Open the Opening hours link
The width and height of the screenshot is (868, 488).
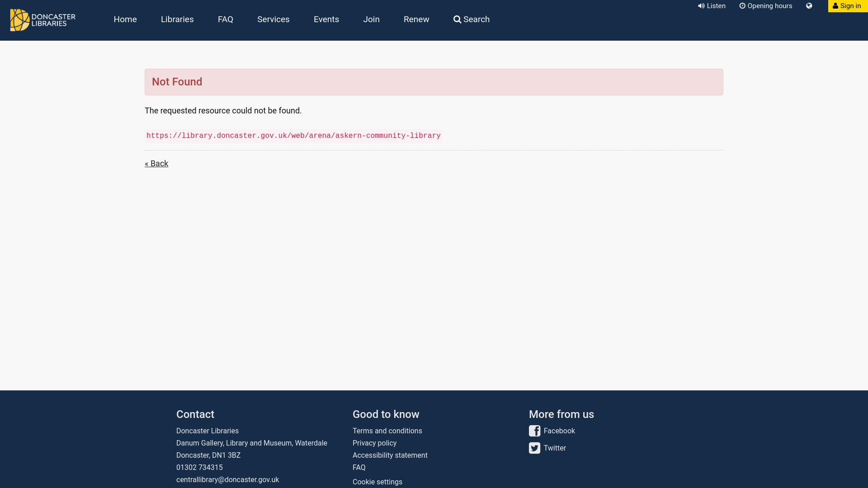(x=766, y=6)
